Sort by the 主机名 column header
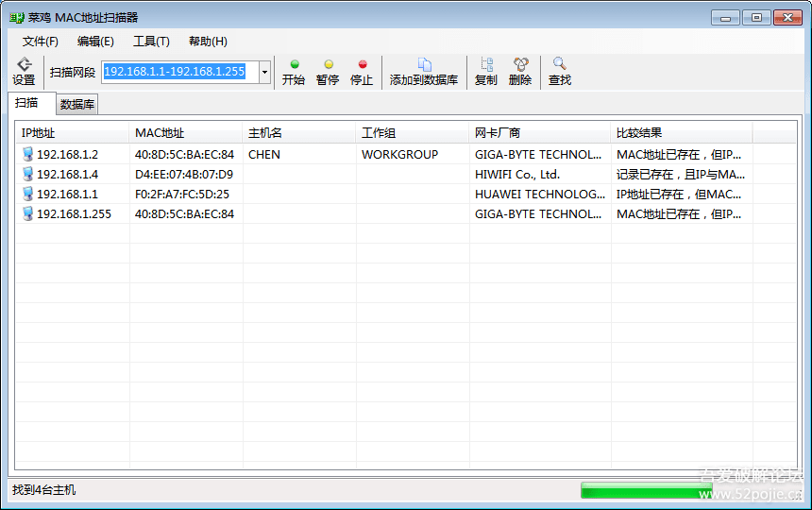This screenshot has width=812, height=510. [x=298, y=133]
